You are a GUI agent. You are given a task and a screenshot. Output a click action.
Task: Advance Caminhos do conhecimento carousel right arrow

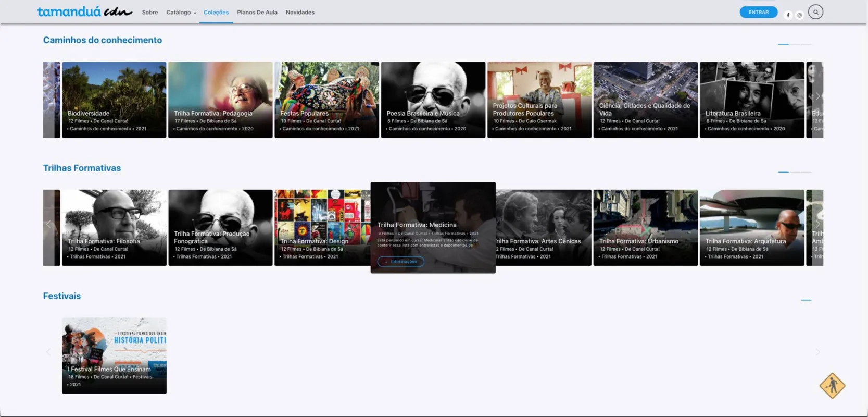tap(817, 96)
